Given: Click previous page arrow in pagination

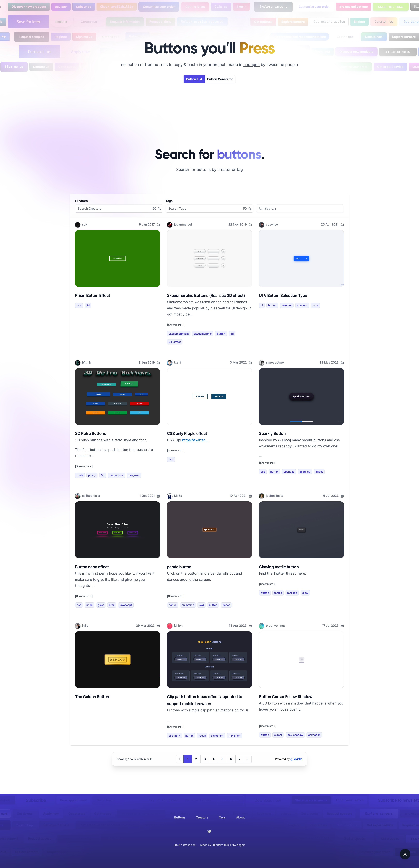Looking at the screenshot, I should click(x=180, y=759).
